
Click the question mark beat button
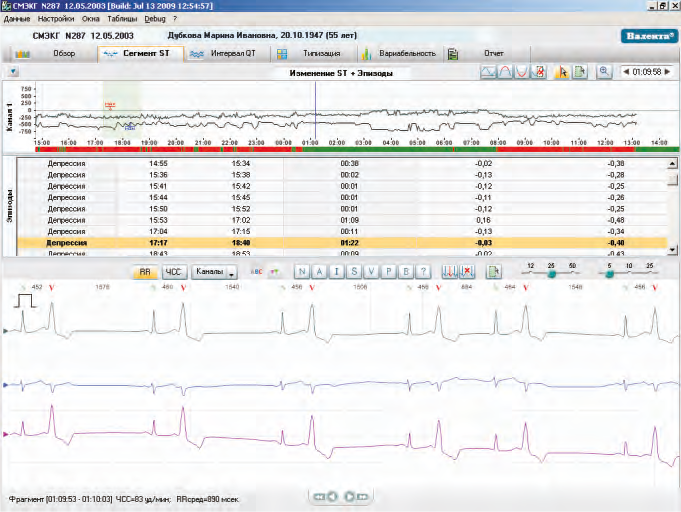[421, 272]
